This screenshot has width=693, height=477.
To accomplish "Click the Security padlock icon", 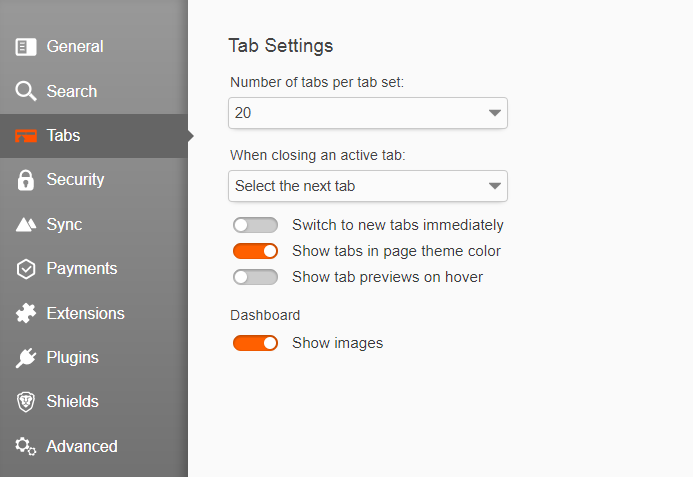I will tap(26, 180).
